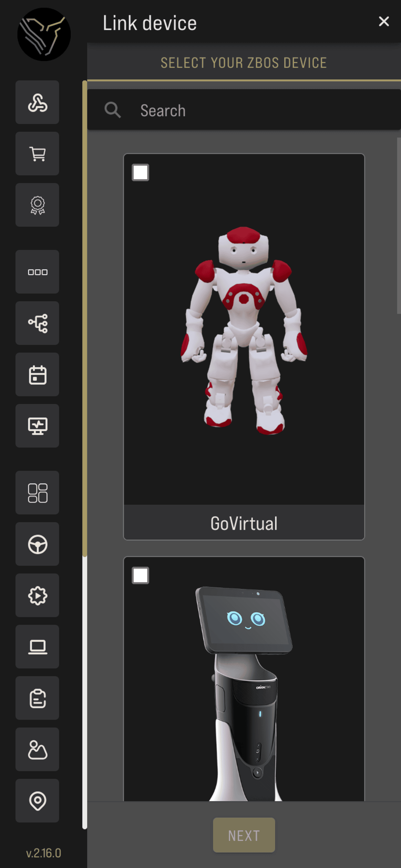Viewport: 401px width, 868px height.
Task: Click the sidebar gold scrollbar thumb
Action: coord(85,318)
